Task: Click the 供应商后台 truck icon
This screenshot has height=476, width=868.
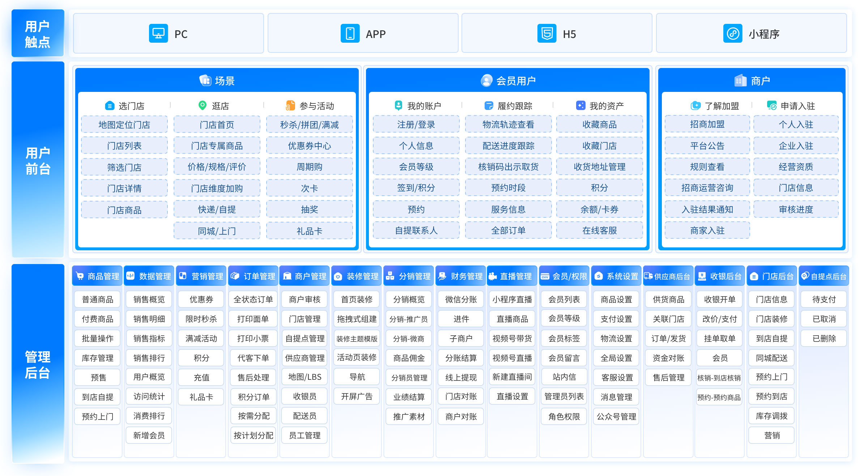Action: 648,276
